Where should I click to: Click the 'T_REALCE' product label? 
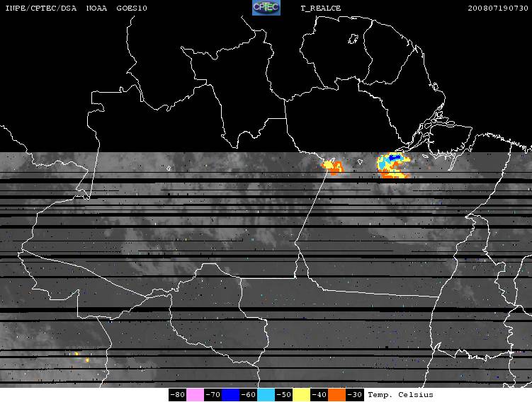pyautogui.click(x=321, y=8)
